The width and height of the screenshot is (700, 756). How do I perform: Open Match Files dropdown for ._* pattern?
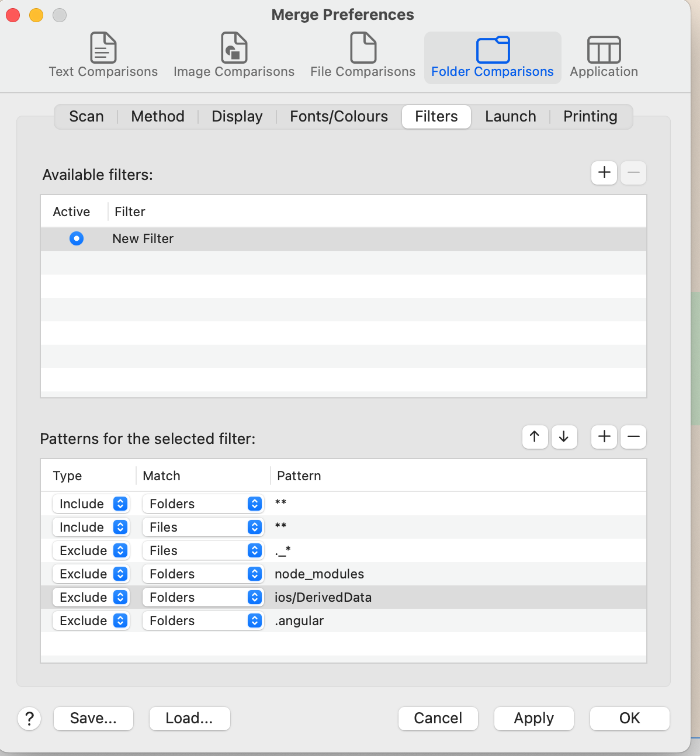[x=203, y=550]
